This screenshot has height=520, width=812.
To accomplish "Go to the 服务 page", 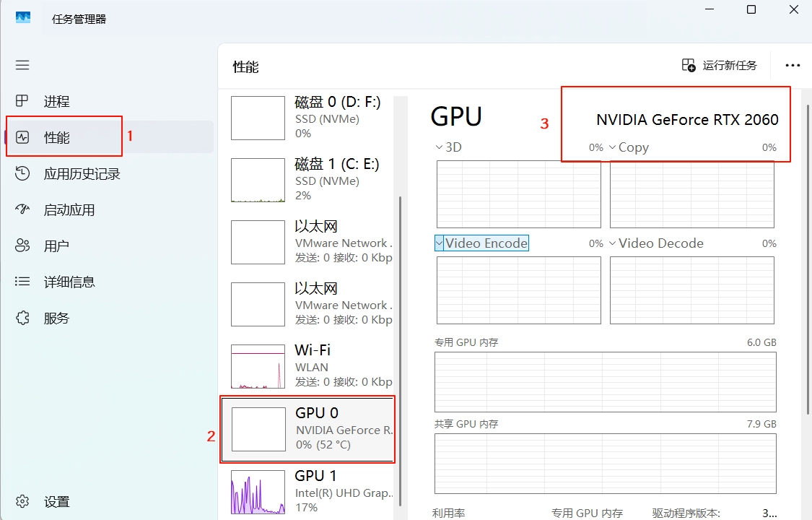I will [56, 318].
